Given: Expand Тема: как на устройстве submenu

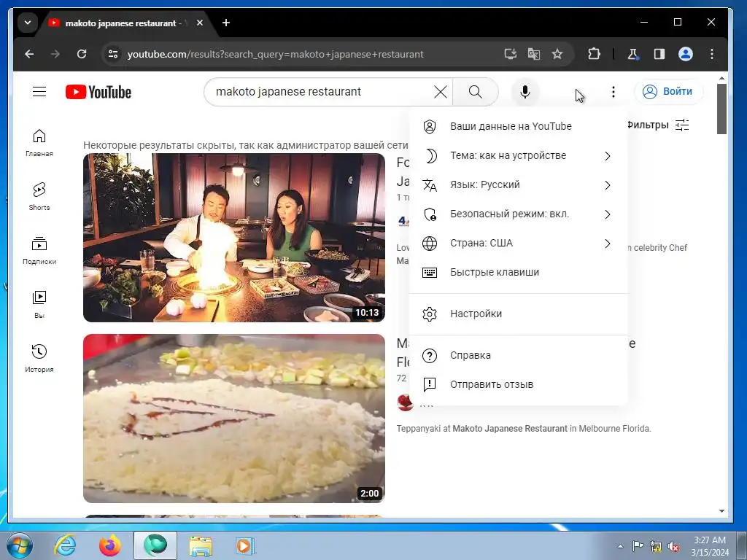Looking at the screenshot, I should (x=518, y=156).
